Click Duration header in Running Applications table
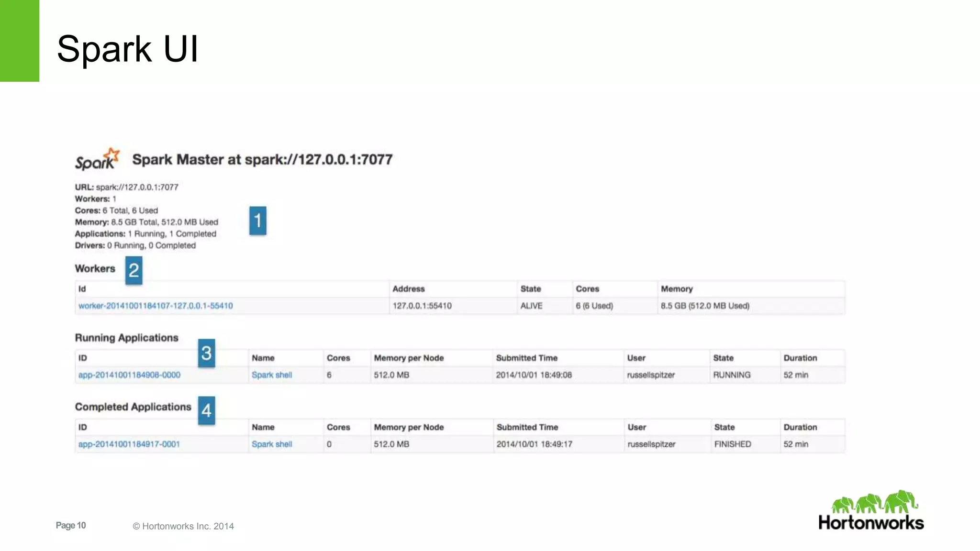The image size is (980, 551). (801, 358)
